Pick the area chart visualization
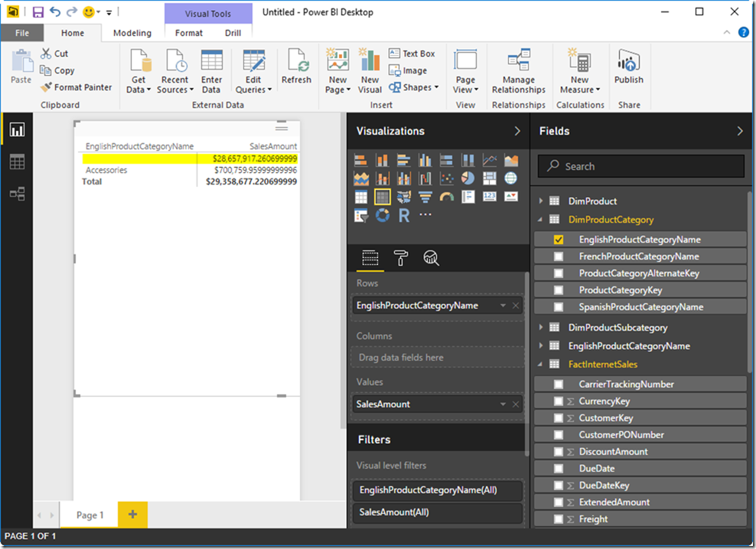The height and width of the screenshot is (549, 756). point(511,160)
